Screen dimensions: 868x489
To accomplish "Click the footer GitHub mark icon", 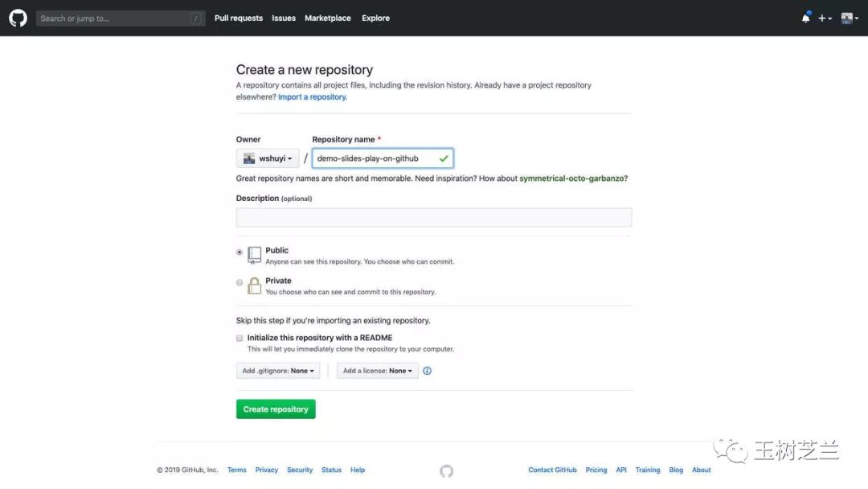I will coord(447,471).
